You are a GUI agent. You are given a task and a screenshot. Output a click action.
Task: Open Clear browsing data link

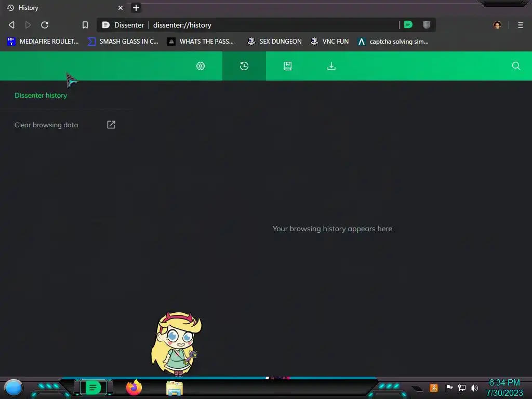[x=46, y=125]
